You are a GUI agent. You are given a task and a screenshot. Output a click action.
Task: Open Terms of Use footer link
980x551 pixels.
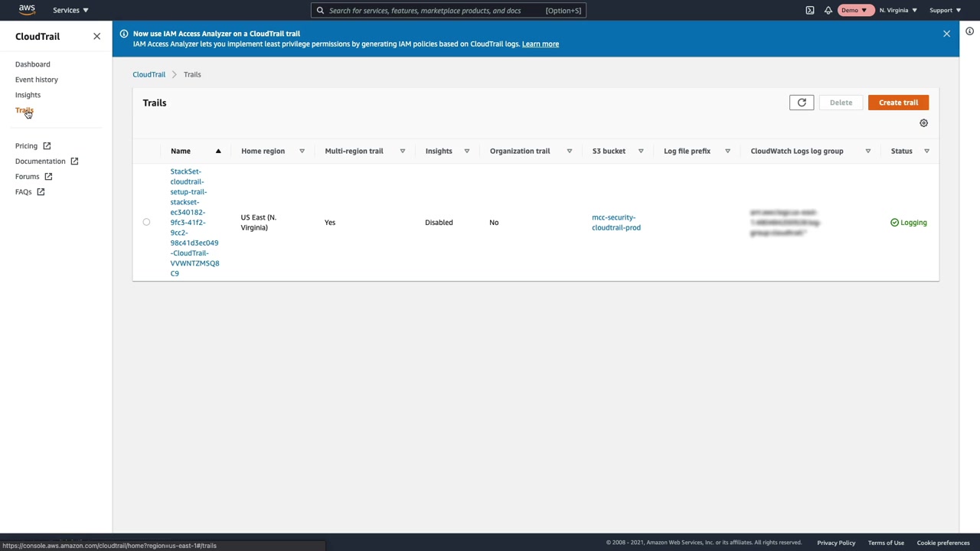point(886,543)
